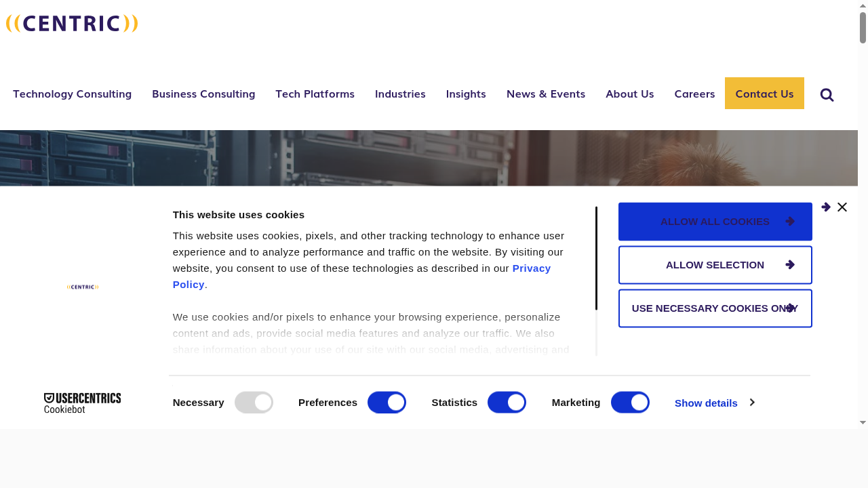Click the 'This website uses cookies' heading
This screenshot has height=488, width=868.
[x=239, y=215]
